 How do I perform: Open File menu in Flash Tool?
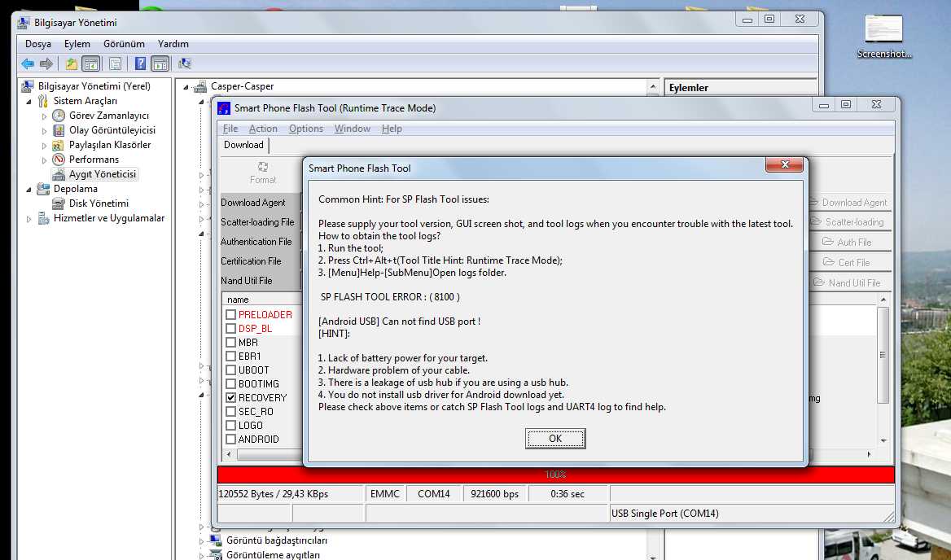click(x=230, y=129)
